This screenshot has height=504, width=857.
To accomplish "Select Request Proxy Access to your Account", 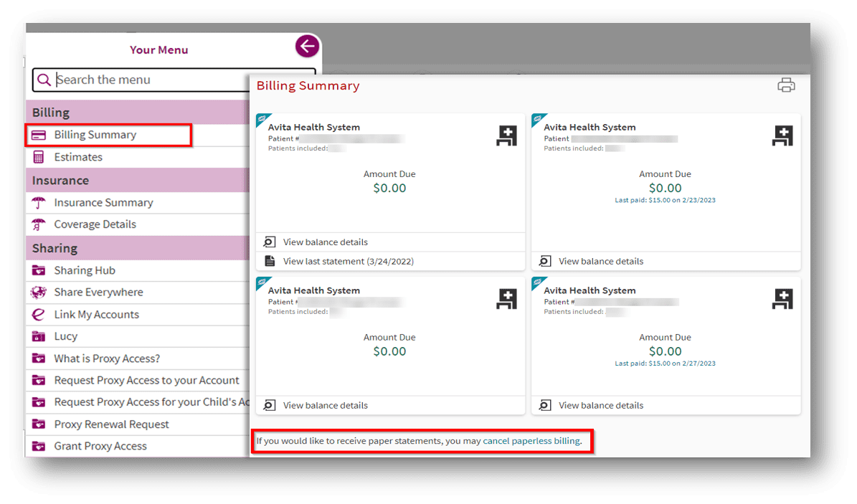I will pyautogui.click(x=138, y=381).
